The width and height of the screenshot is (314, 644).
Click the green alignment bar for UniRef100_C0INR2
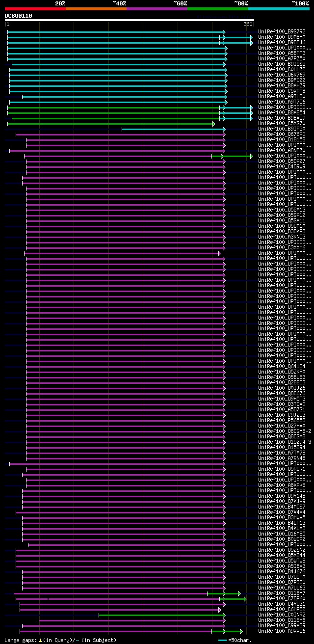pos(162,615)
